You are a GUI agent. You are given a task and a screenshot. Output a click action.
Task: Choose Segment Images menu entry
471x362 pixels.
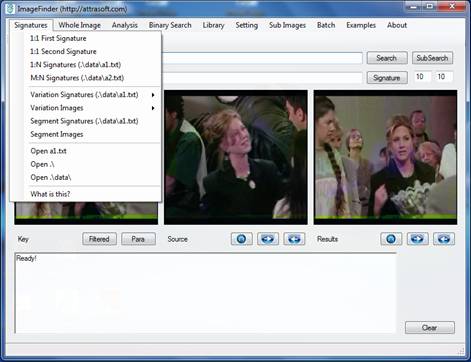pos(86,134)
